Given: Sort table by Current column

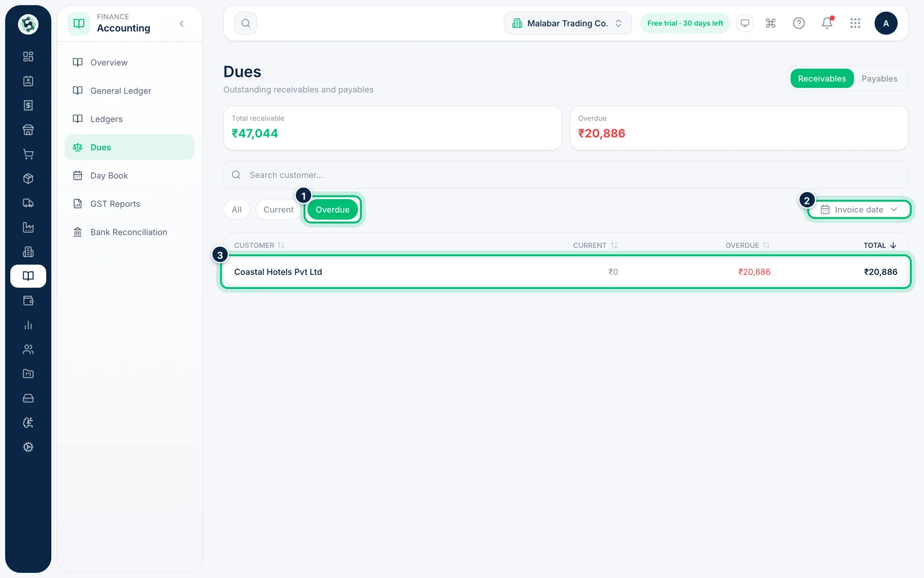Looking at the screenshot, I should [x=595, y=245].
